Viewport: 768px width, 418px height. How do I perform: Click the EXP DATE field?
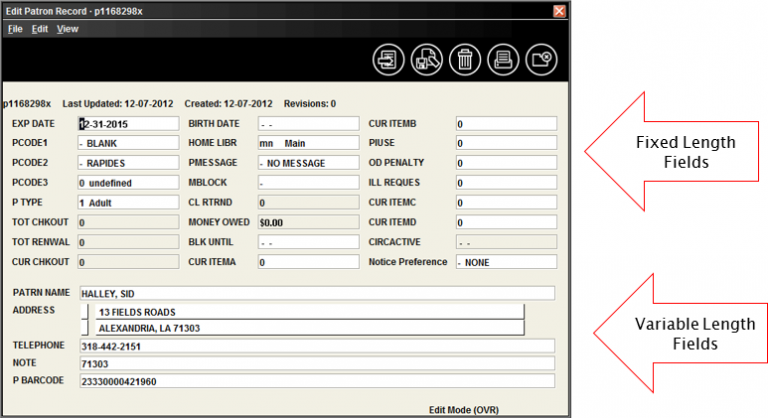tap(127, 124)
